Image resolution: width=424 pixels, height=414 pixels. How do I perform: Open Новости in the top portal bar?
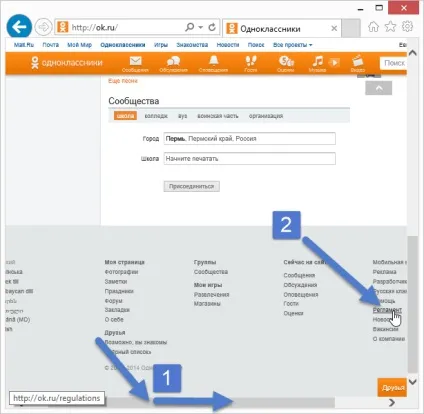tap(228, 45)
